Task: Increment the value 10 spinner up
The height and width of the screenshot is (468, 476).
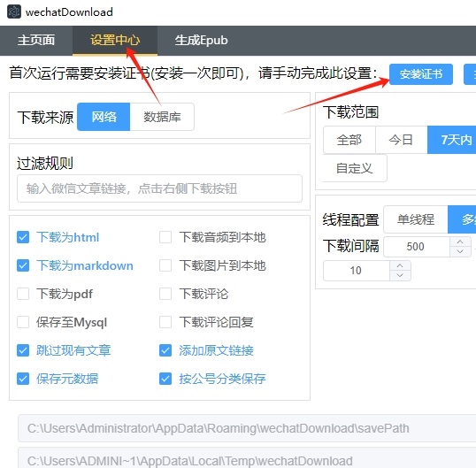Action: pyautogui.click(x=400, y=265)
